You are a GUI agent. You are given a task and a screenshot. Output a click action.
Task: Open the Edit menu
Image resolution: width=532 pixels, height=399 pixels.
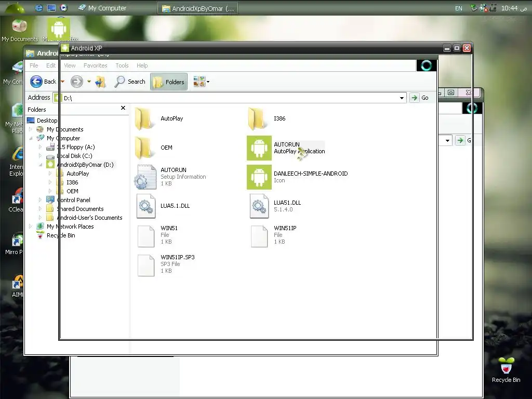point(51,65)
